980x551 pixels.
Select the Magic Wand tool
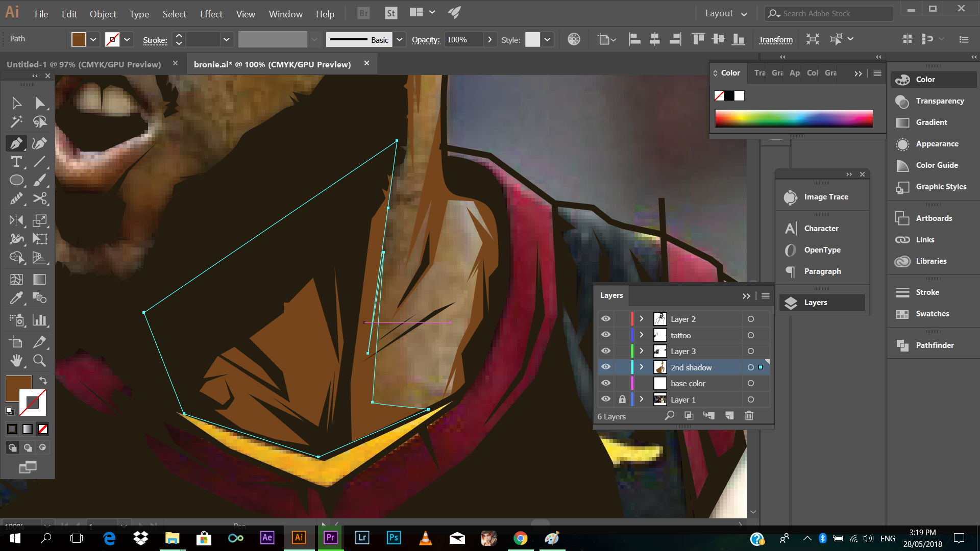tap(16, 121)
